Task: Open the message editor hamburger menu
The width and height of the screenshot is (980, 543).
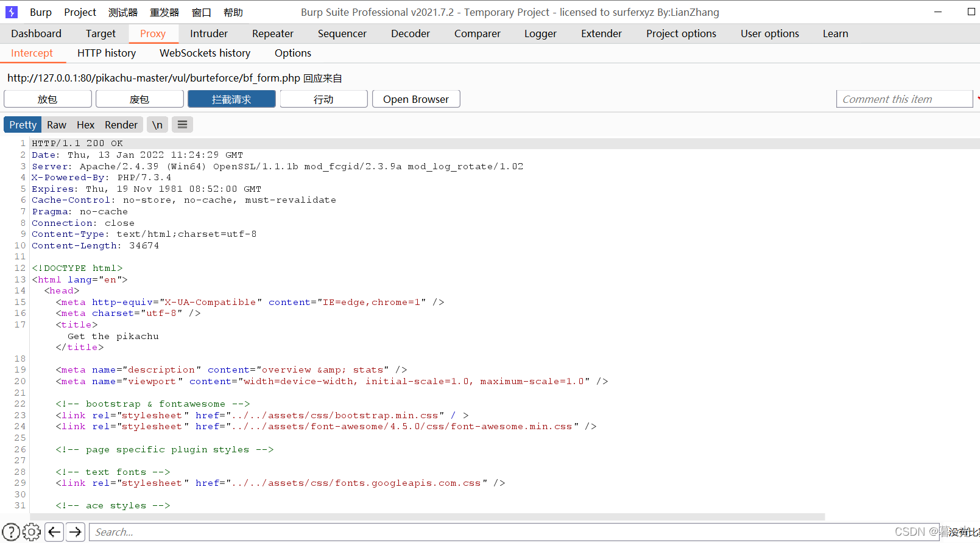Action: pos(182,125)
